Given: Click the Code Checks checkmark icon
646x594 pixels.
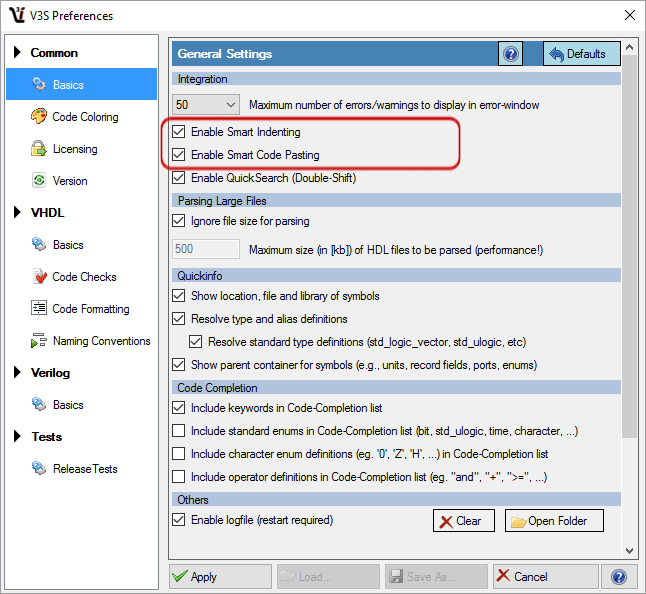Looking at the screenshot, I should coord(40,276).
